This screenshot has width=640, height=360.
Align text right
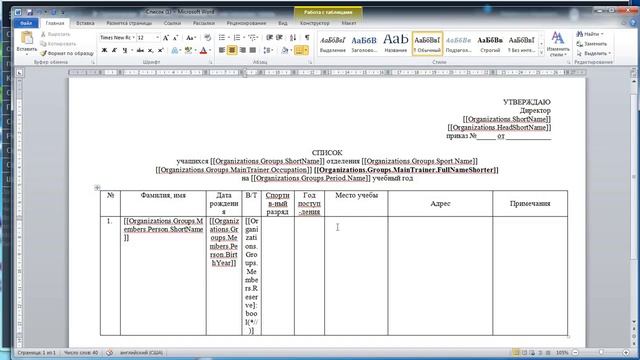pyautogui.click(x=243, y=50)
